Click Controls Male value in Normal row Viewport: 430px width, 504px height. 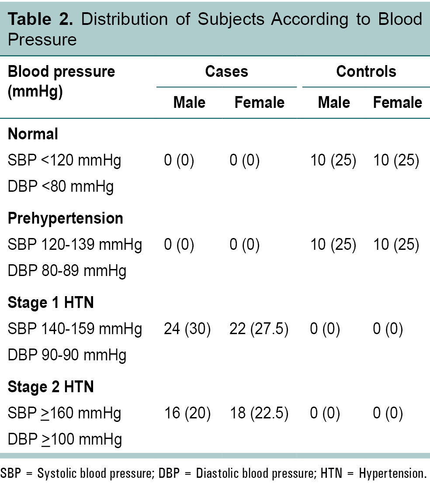coord(333,161)
